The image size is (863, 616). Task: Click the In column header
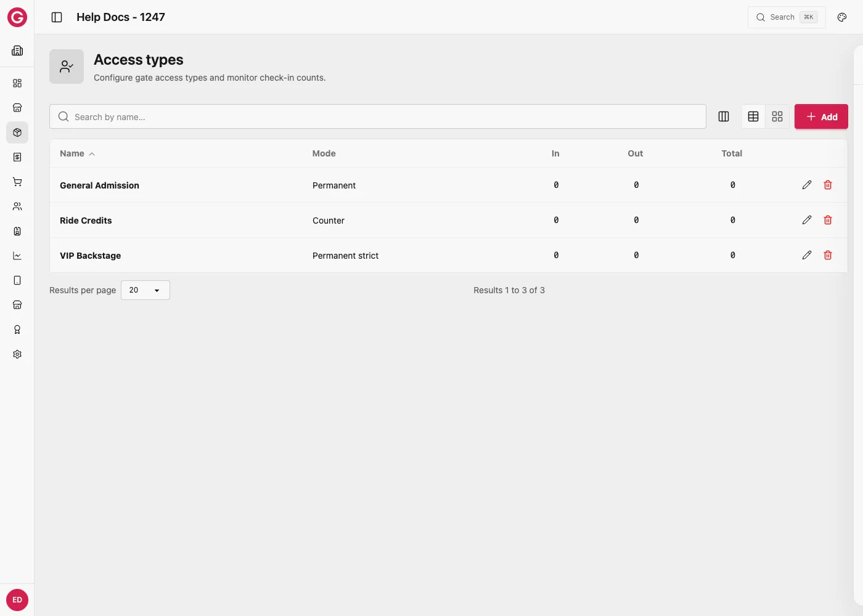pyautogui.click(x=555, y=153)
